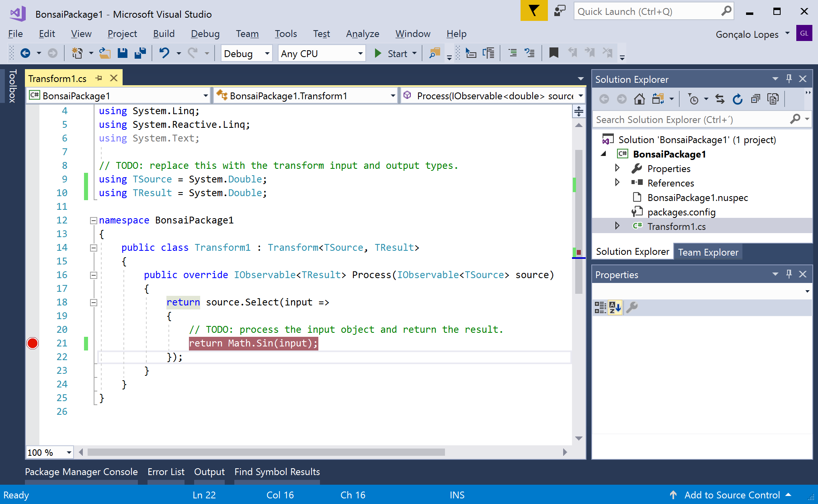Viewport: 818px width, 504px height.
Task: Click the editor horizontal scrollbar thumb
Action: pyautogui.click(x=266, y=452)
